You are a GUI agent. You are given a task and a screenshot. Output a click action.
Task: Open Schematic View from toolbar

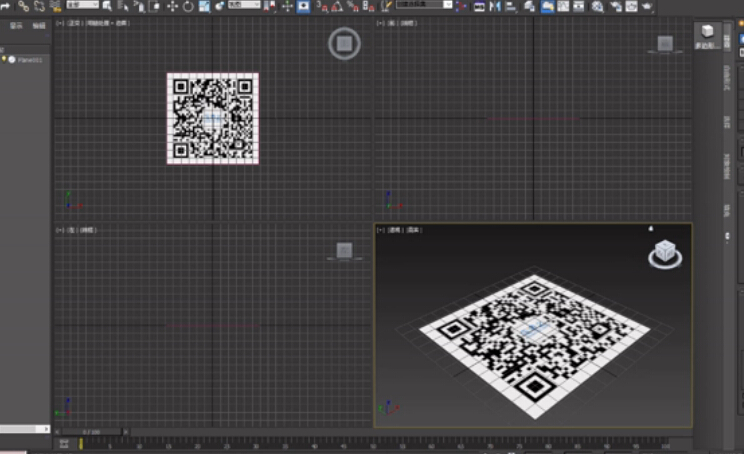pyautogui.click(x=578, y=6)
